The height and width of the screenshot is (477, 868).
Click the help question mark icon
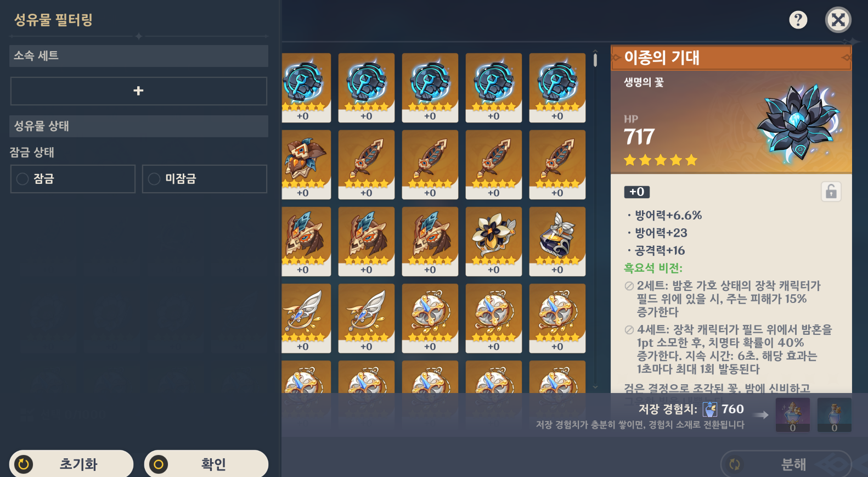pos(798,20)
